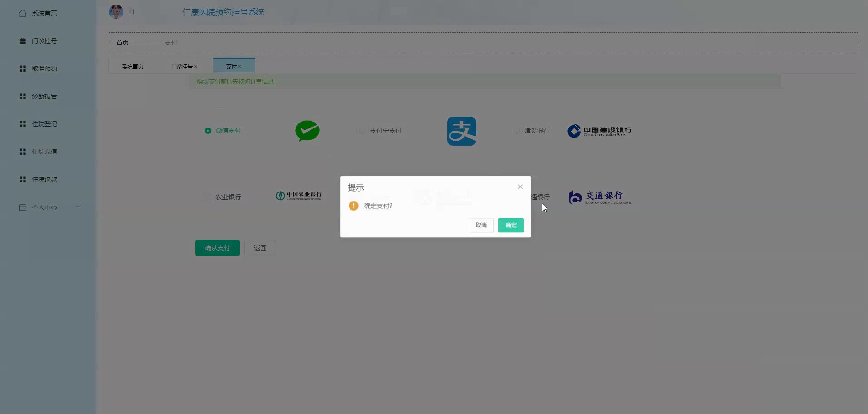
Task: Click the user avatar picture in header
Action: pyautogui.click(x=116, y=12)
